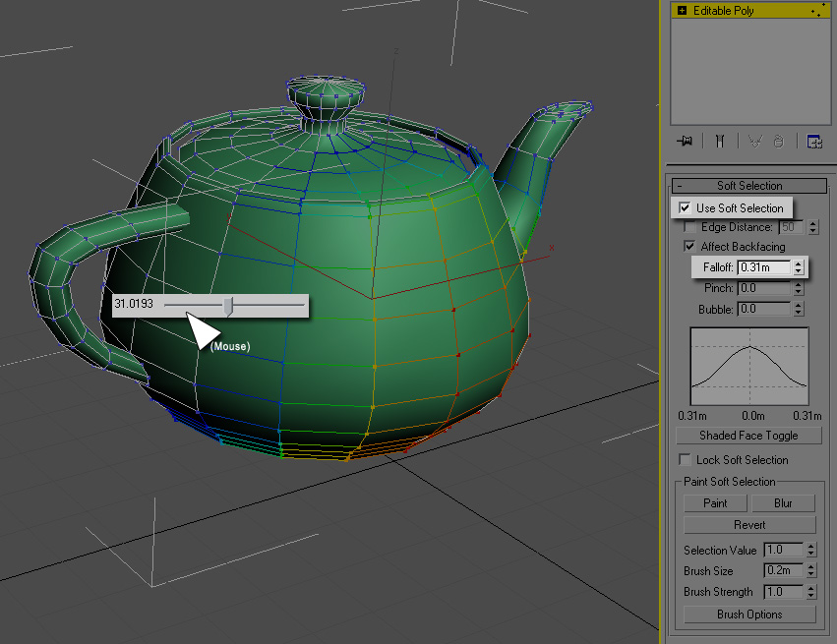Click the Shaded Face Toggle button
The height and width of the screenshot is (644, 837).
point(748,436)
